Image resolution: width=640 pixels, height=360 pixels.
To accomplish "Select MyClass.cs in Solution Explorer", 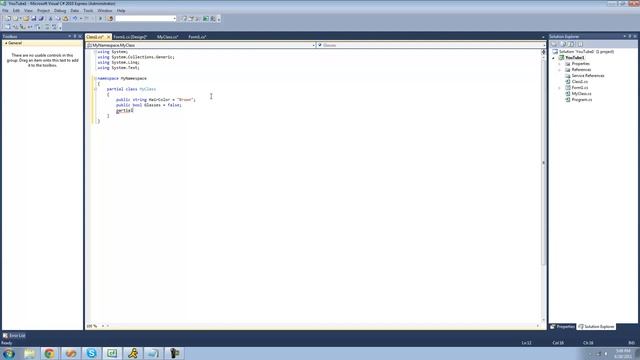I will (581, 94).
